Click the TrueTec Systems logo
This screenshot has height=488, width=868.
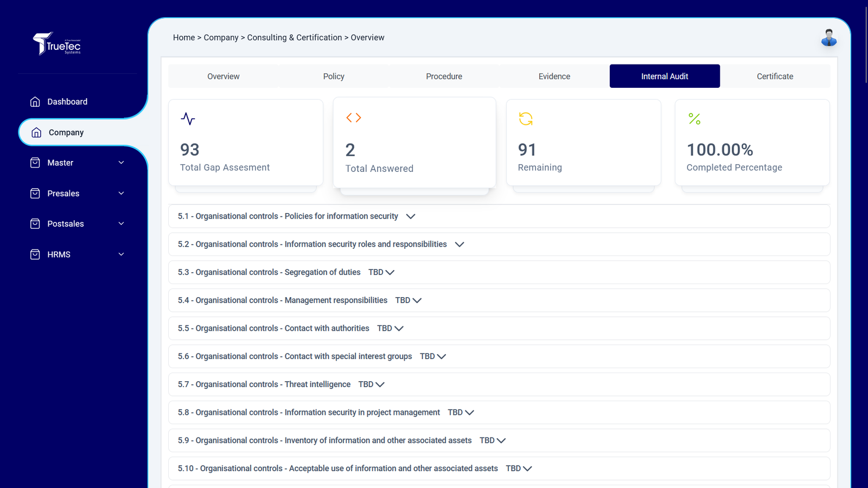pos(56,43)
